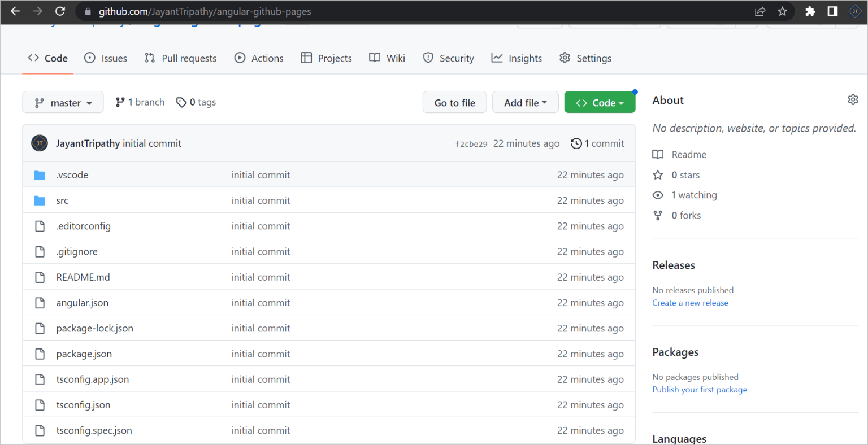This screenshot has width=868, height=445.
Task: Click the Releases heading
Action: click(x=674, y=265)
